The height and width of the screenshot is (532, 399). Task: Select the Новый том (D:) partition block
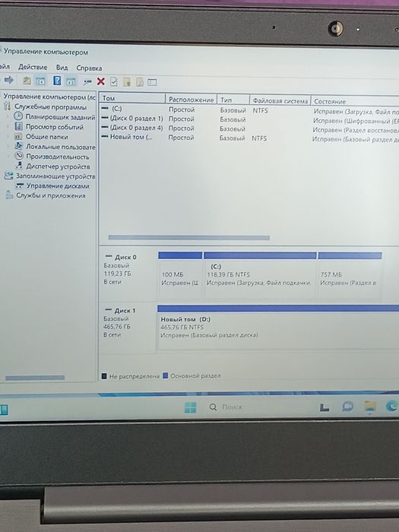click(278, 328)
